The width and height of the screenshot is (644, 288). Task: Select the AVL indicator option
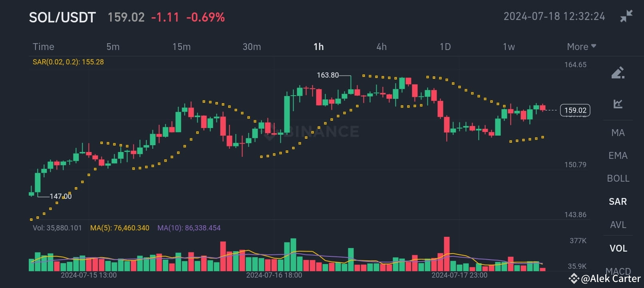[618, 225]
